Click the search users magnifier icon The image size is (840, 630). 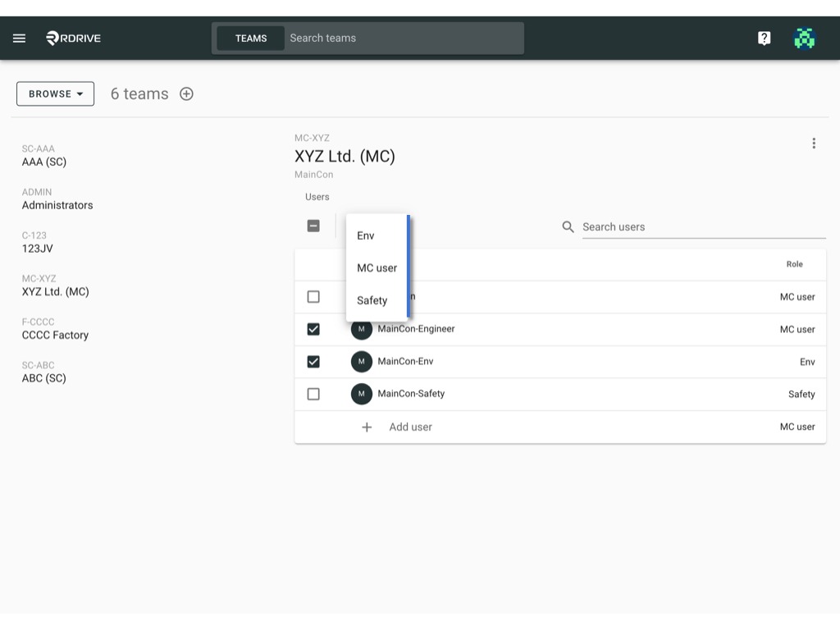pyautogui.click(x=568, y=226)
